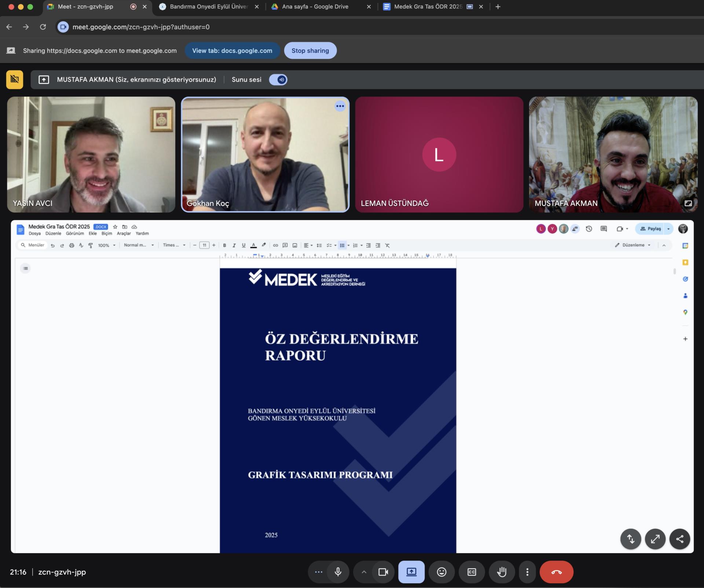Viewport: 704px width, 588px height.
Task: Click Gökhan Koç's video tile
Action: pos(265,154)
